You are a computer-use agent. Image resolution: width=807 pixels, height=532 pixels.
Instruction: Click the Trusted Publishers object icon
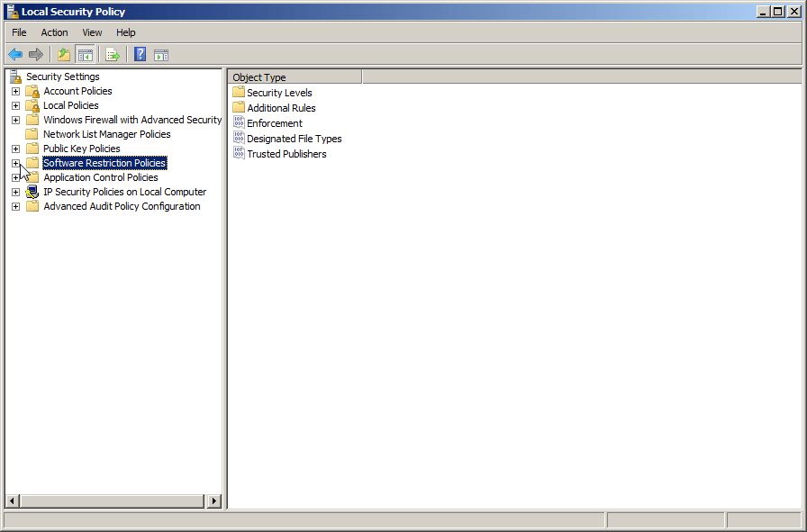click(239, 153)
